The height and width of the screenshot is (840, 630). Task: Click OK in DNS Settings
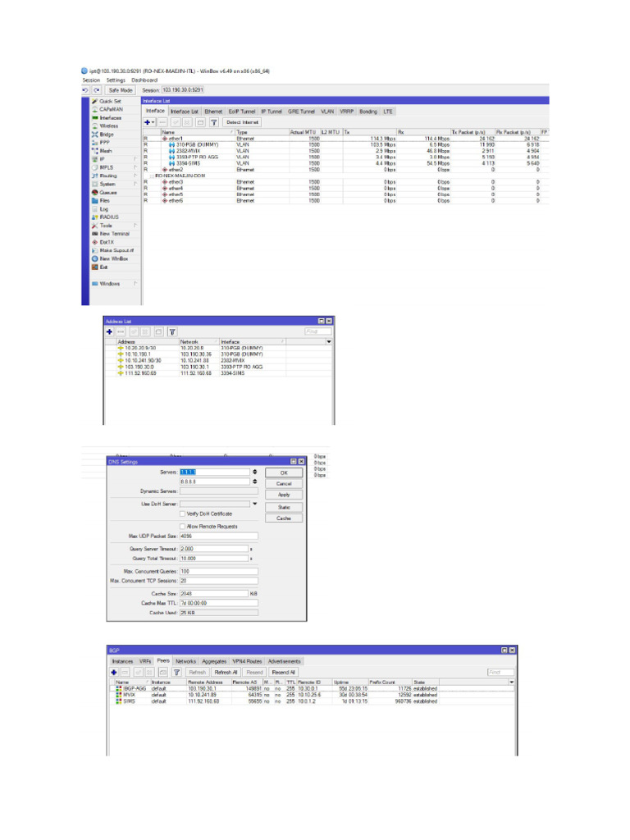tap(284, 473)
